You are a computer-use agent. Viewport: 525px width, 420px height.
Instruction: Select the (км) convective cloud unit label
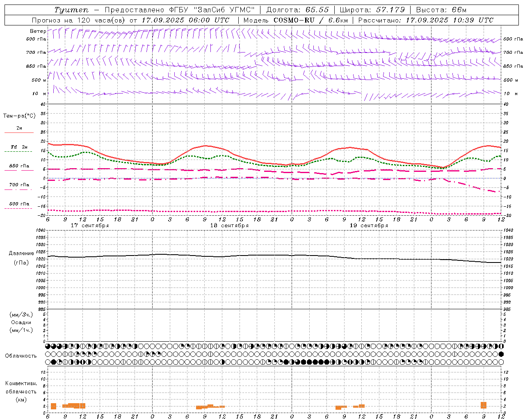pos(21,399)
